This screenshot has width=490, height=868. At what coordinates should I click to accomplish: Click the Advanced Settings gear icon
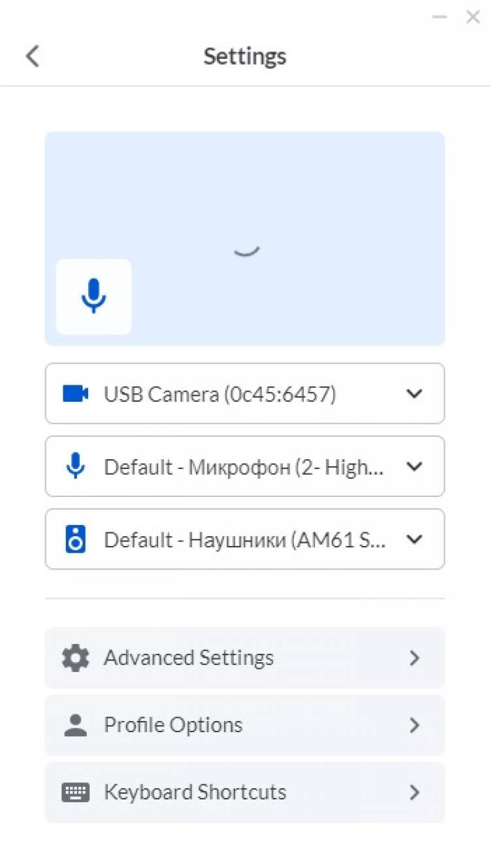(75, 658)
